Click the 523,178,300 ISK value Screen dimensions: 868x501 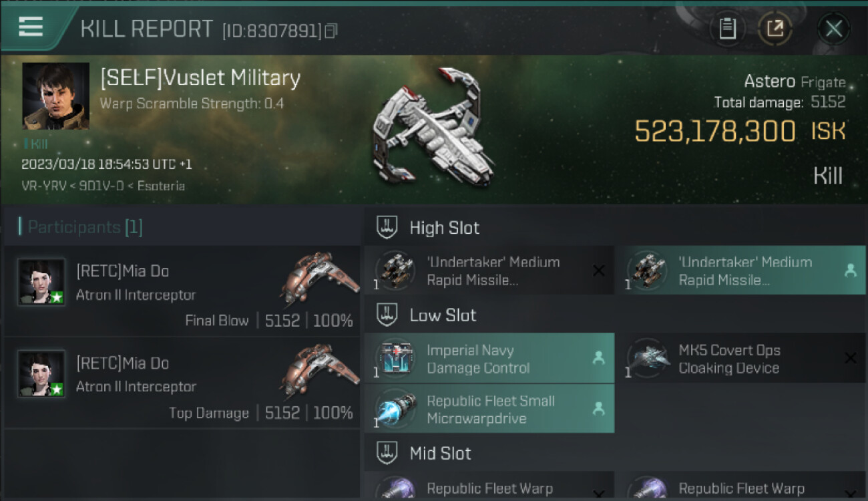coord(714,132)
